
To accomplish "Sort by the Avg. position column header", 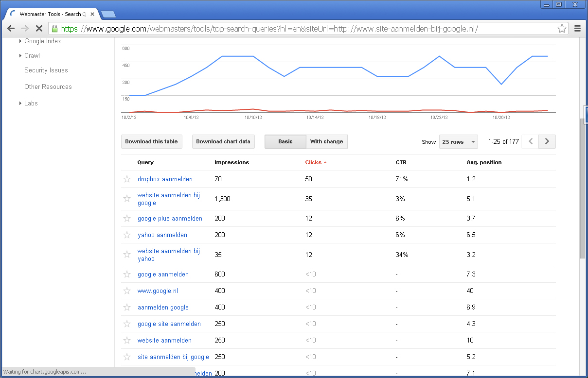I will coord(484,163).
